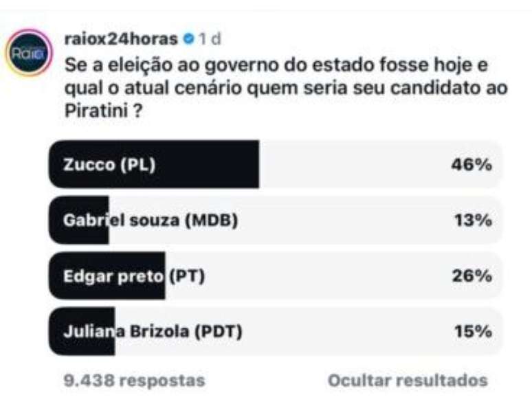Click the "1 d" post timestamp
Screen dimensions: 532x406
tap(209, 40)
